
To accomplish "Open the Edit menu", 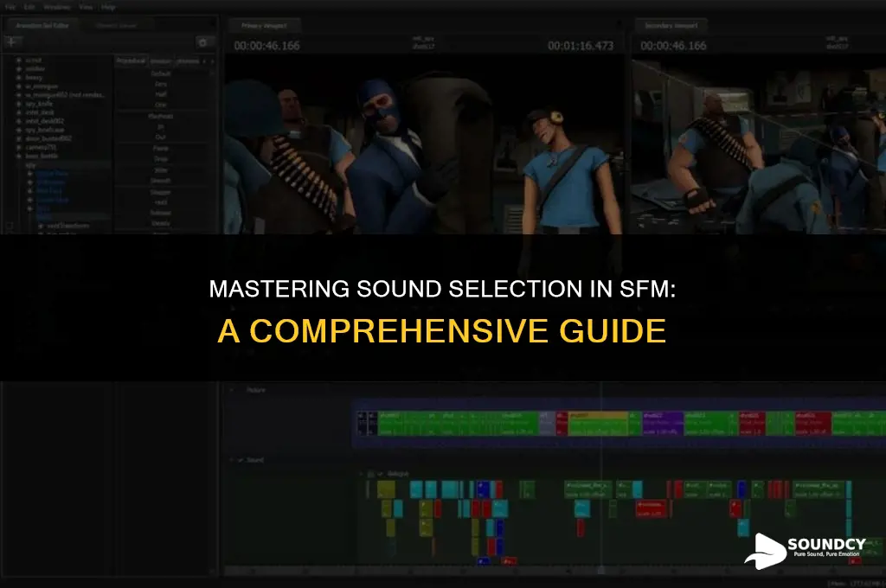I will [x=29, y=7].
